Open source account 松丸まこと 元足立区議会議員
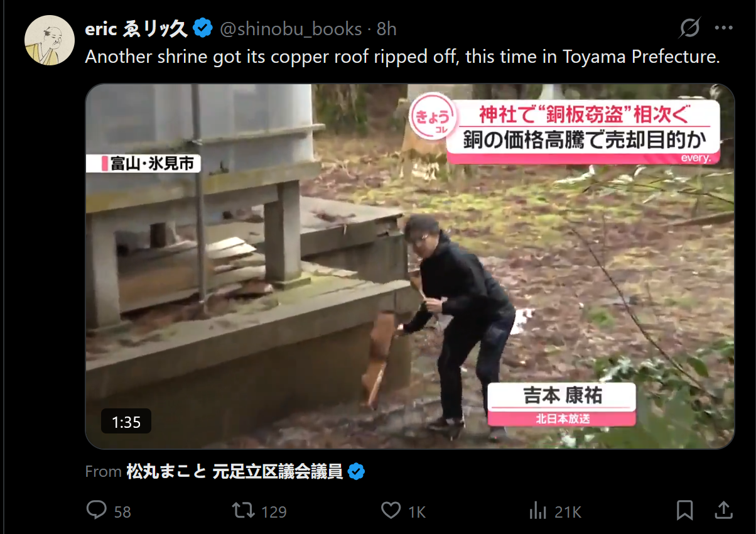This screenshot has width=756, height=534. click(235, 471)
